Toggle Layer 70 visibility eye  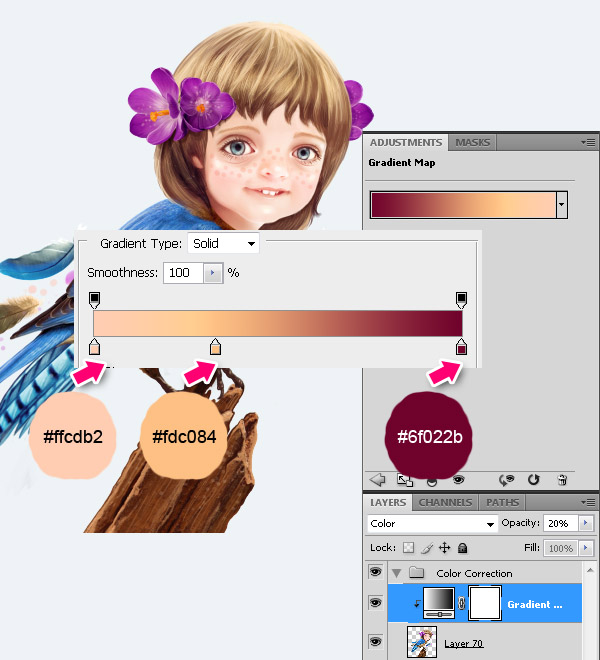pos(376,641)
